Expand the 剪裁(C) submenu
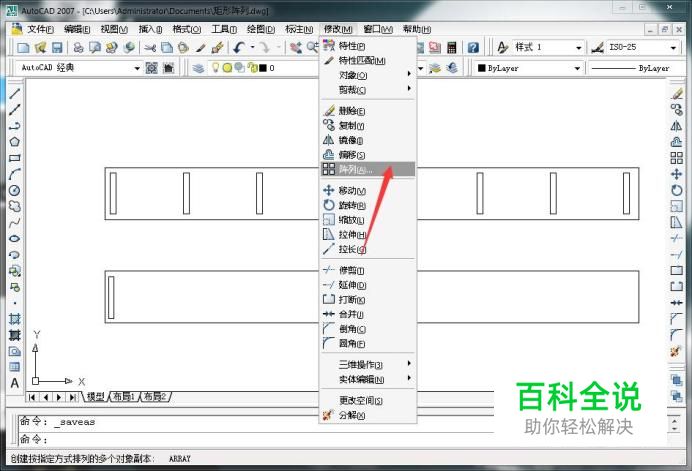 pos(368,90)
